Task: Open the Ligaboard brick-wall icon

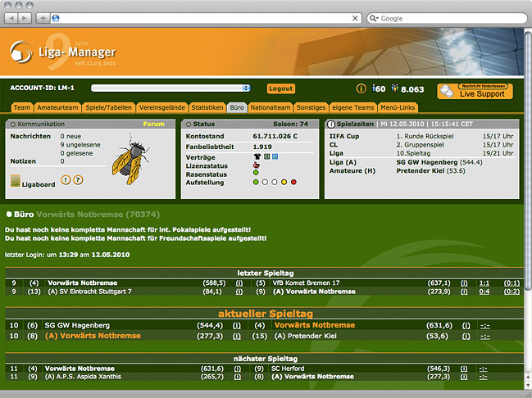Action: 16,181
